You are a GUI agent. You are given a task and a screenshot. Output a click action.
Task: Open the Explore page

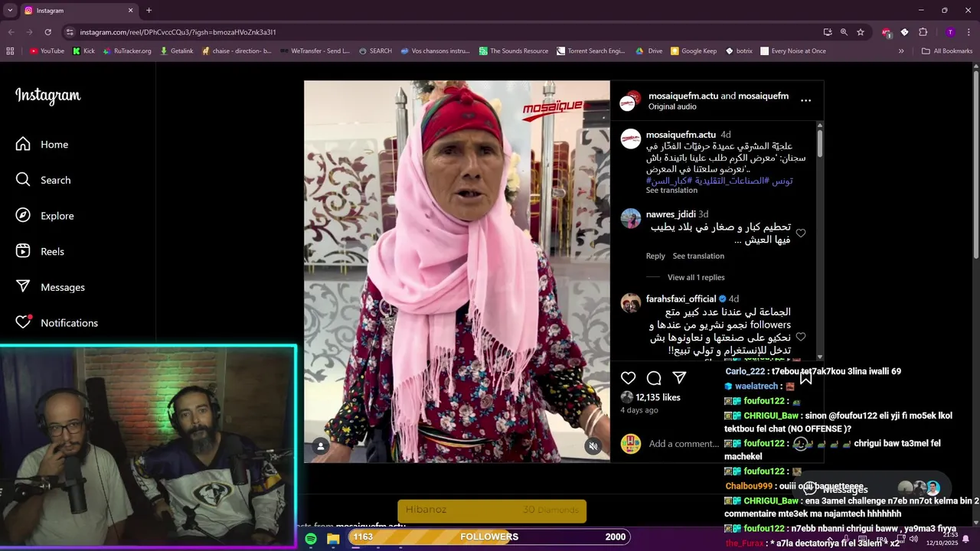pos(45,216)
